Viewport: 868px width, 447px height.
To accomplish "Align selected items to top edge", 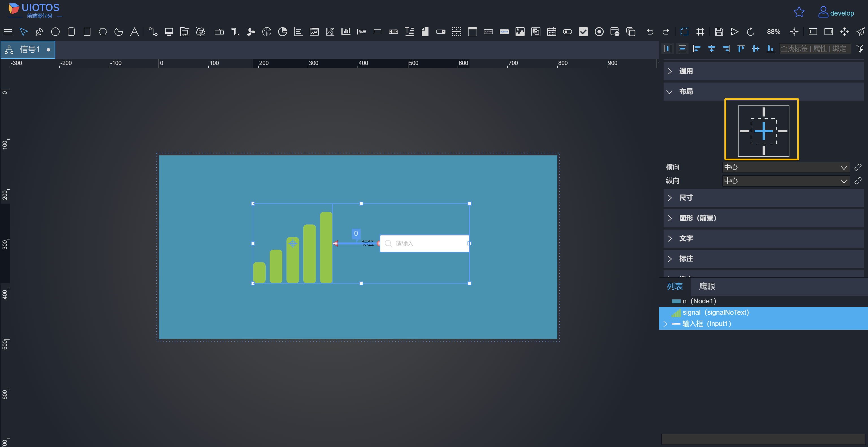I will (741, 49).
